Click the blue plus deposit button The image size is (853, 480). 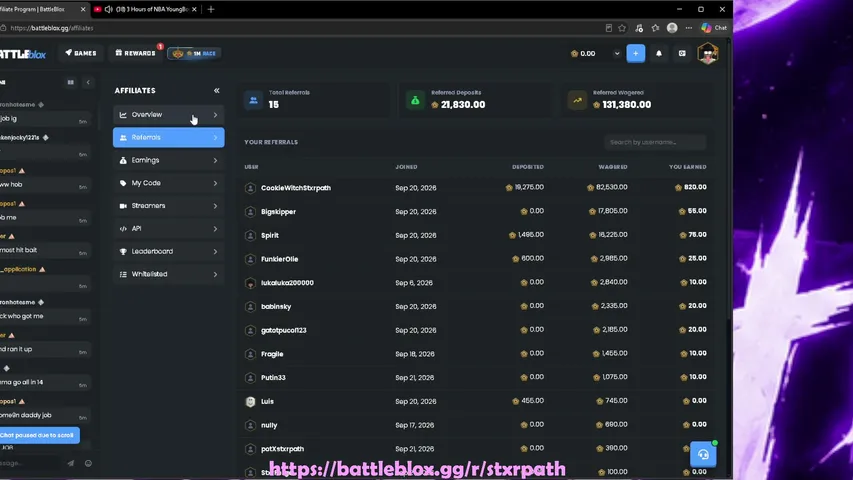pyautogui.click(x=635, y=53)
